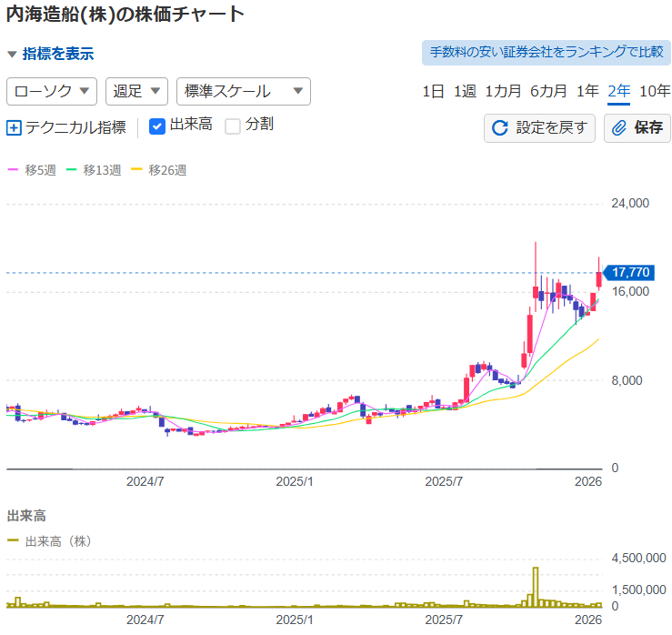Click the 出来高（株） legend marker
Image resolution: width=672 pixels, height=635 pixels.
click(x=14, y=540)
